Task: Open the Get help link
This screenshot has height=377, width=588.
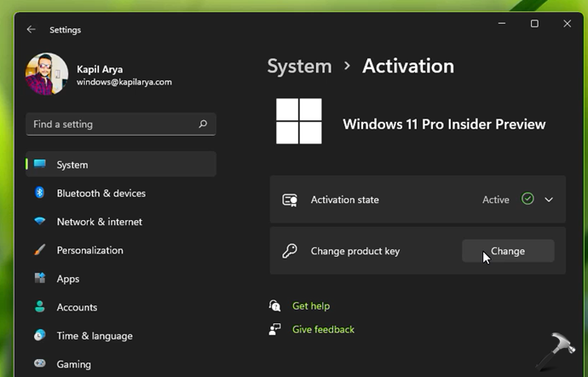Action: 310,305
